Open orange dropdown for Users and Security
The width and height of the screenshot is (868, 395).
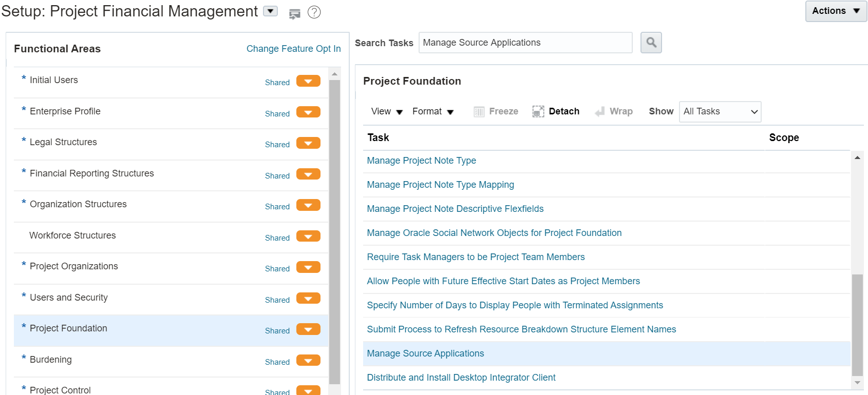click(x=308, y=298)
